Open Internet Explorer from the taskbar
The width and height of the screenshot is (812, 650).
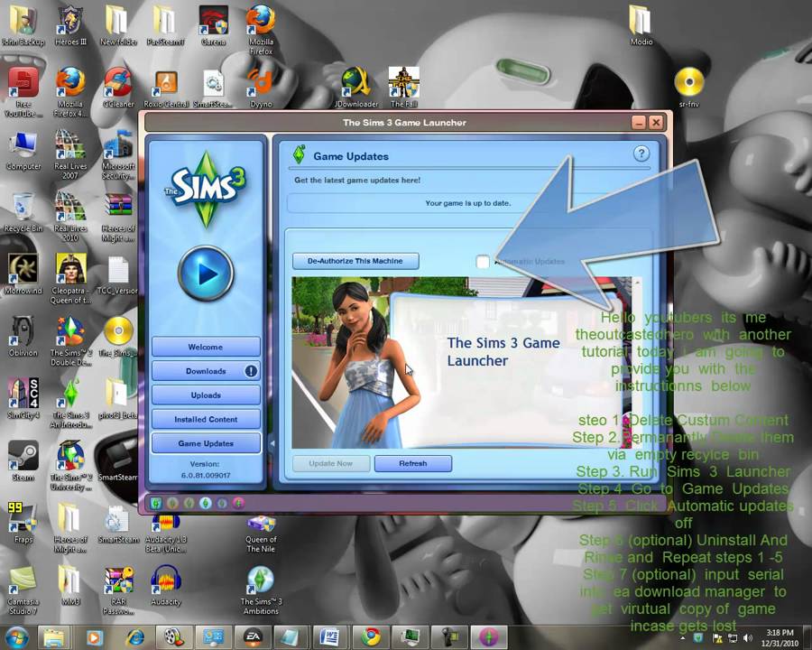click(x=135, y=637)
